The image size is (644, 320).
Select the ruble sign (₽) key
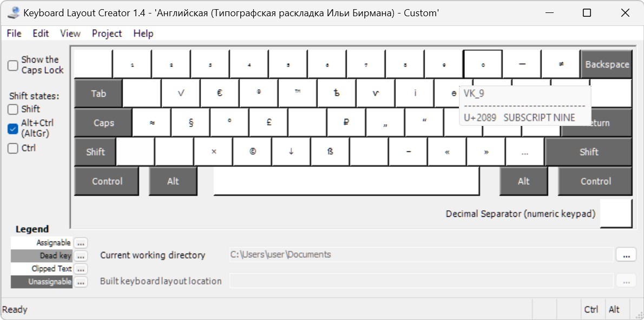pos(347,123)
